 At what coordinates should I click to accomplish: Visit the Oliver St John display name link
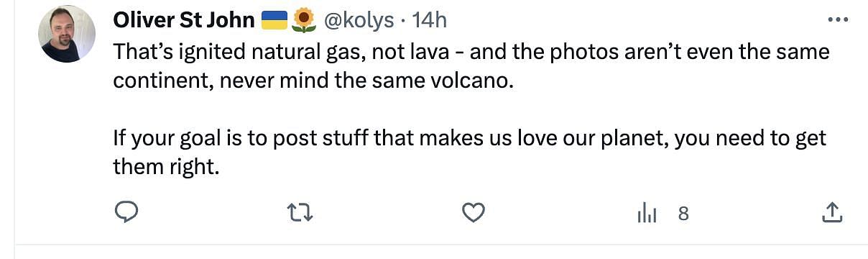[x=184, y=20]
